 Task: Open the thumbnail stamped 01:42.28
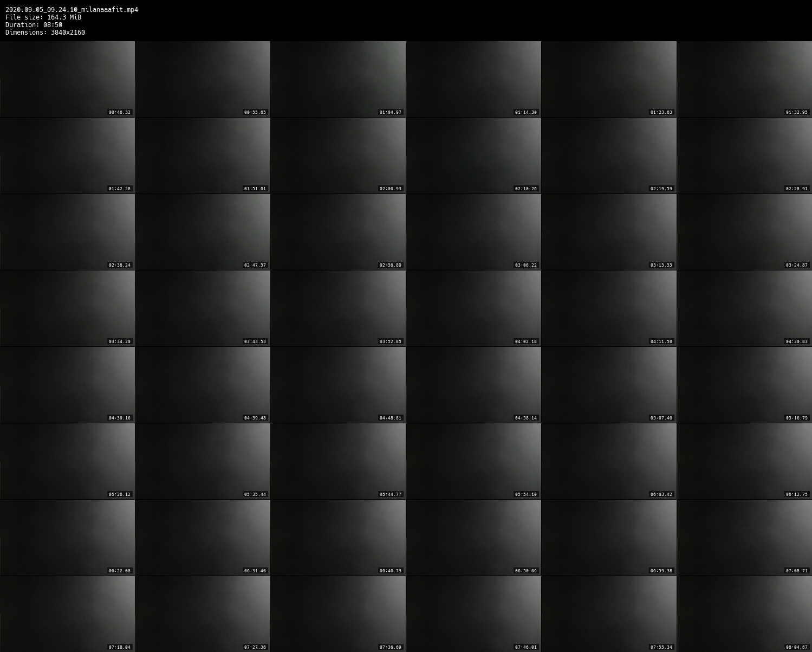pos(67,156)
